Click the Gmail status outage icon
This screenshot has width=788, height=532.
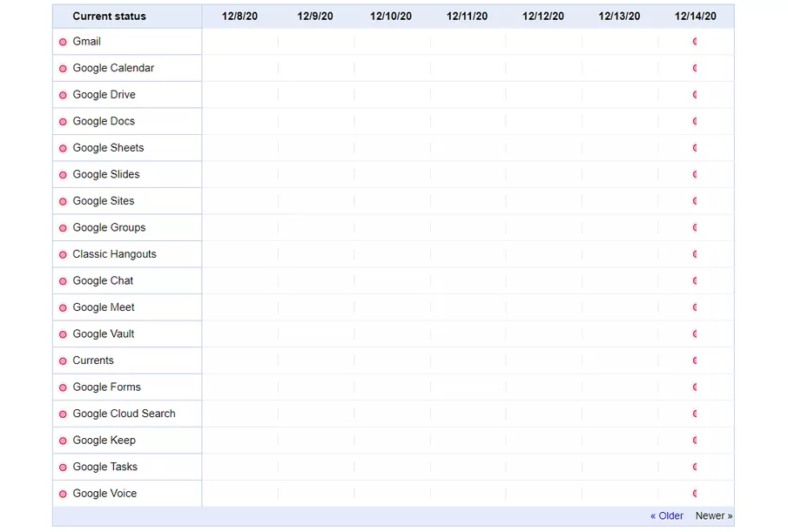tap(63, 42)
